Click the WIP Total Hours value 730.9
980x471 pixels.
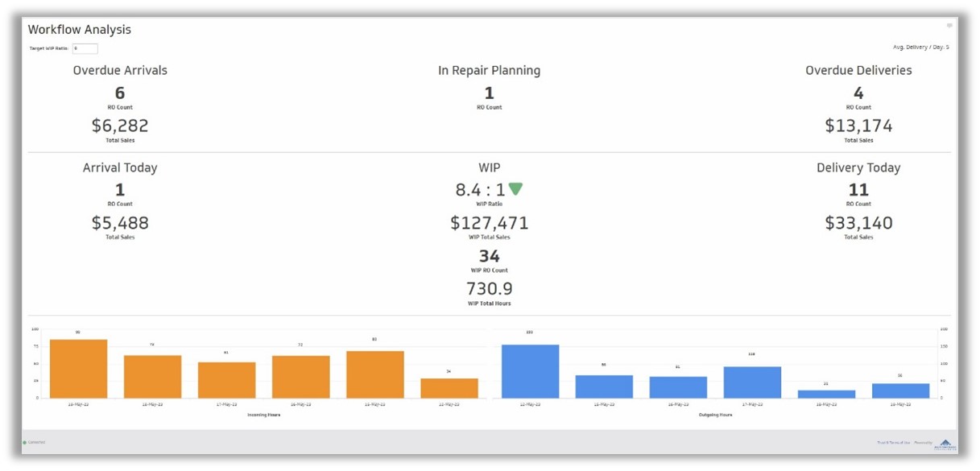coord(489,289)
